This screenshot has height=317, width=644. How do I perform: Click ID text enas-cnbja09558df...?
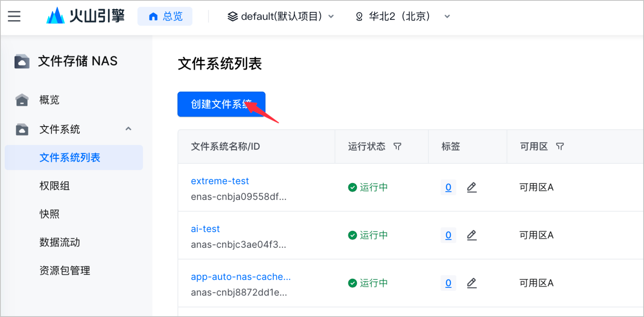click(239, 197)
